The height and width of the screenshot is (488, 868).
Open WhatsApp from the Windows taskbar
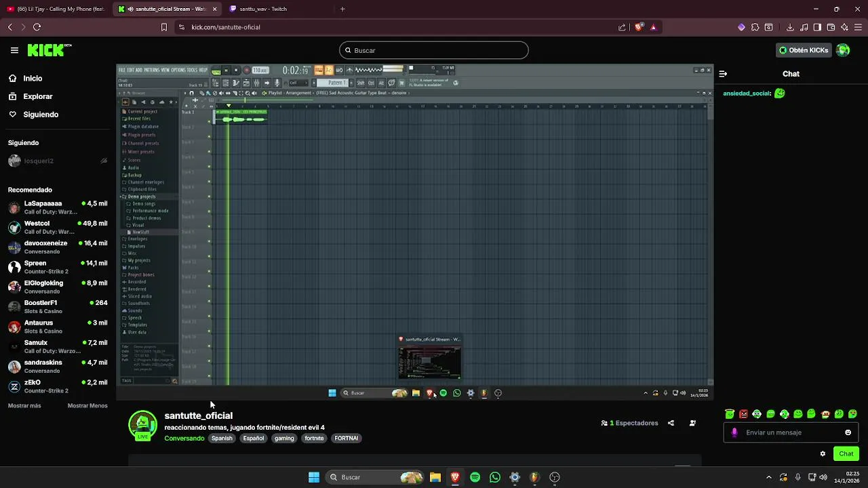tap(495, 477)
